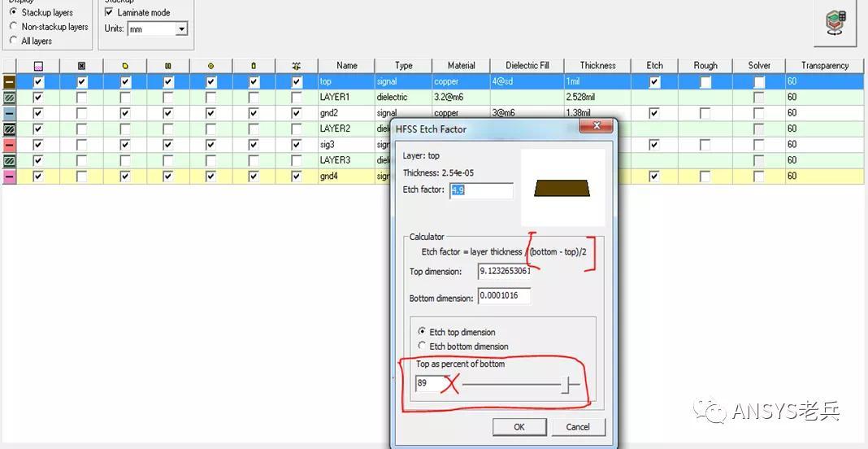Select the All layers radio button
Image resolution: width=868 pixels, height=449 pixels.
point(13,41)
